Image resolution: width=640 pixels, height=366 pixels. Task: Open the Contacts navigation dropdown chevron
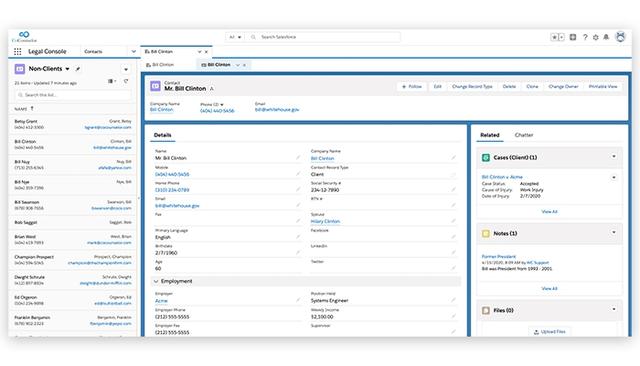[133, 51]
